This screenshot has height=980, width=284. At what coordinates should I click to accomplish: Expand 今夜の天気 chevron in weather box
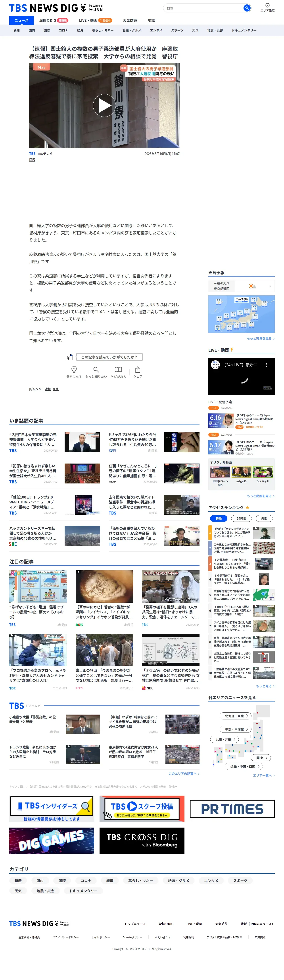[270, 286]
